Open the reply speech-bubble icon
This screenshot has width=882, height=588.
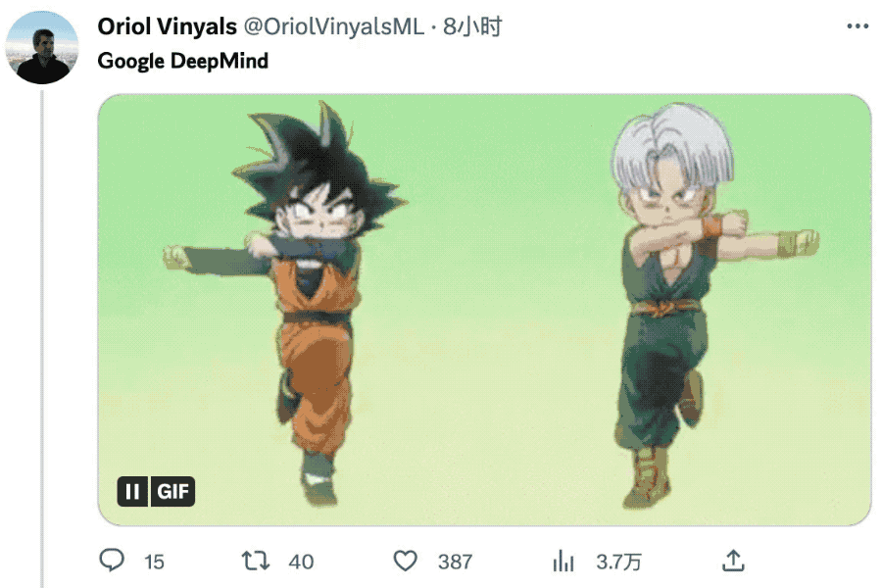[112, 561]
